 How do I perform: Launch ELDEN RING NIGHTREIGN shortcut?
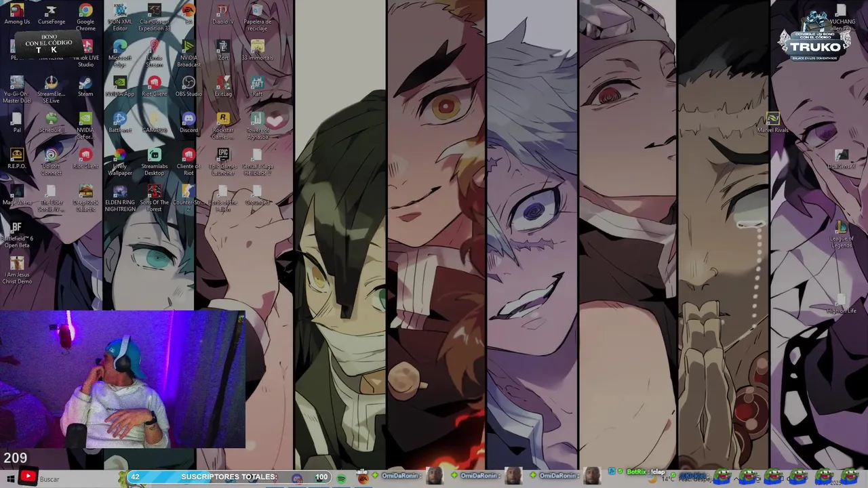120,198
